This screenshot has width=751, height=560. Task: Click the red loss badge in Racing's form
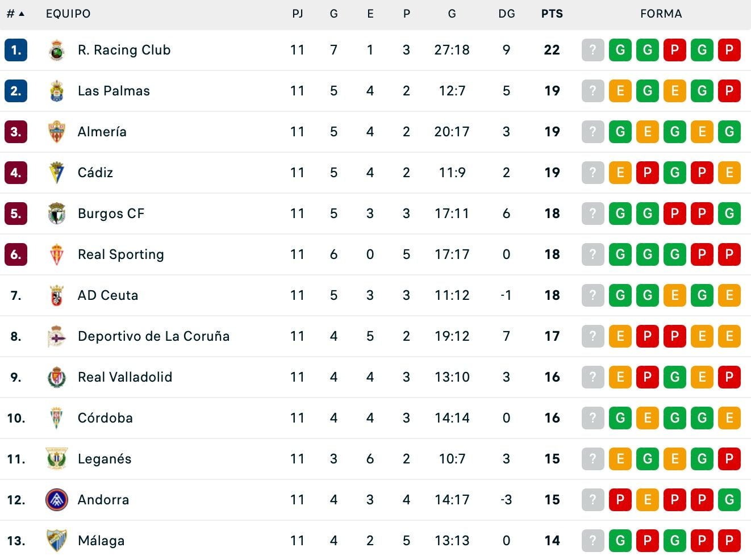click(x=674, y=50)
